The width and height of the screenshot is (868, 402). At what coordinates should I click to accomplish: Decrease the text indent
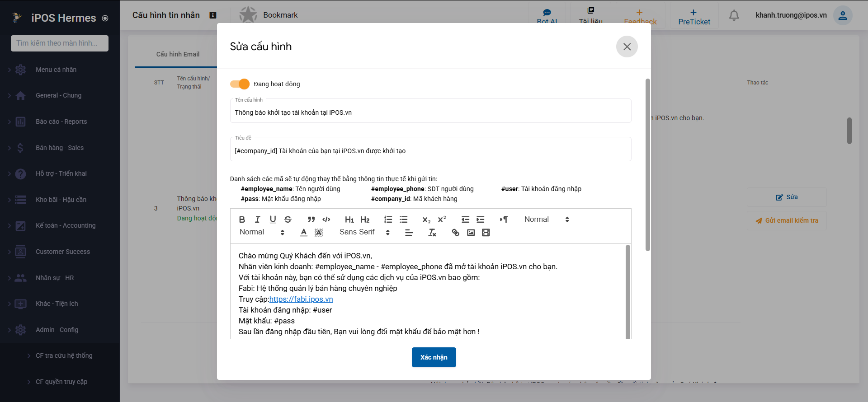point(465,220)
